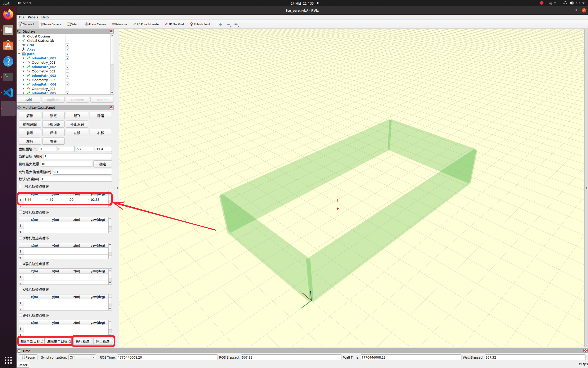Click the Pause button in Time panel
The image size is (588, 368).
(x=28, y=357)
